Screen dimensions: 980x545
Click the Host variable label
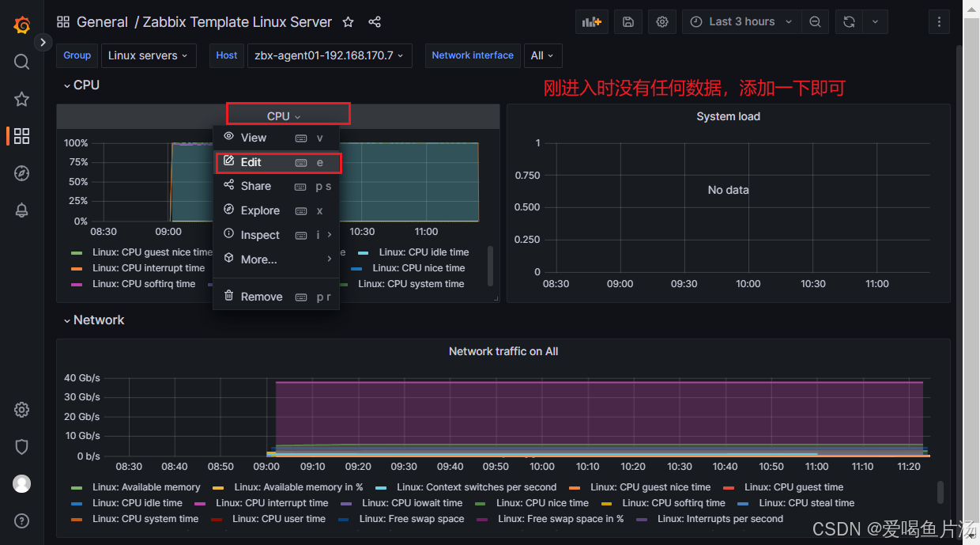point(227,55)
